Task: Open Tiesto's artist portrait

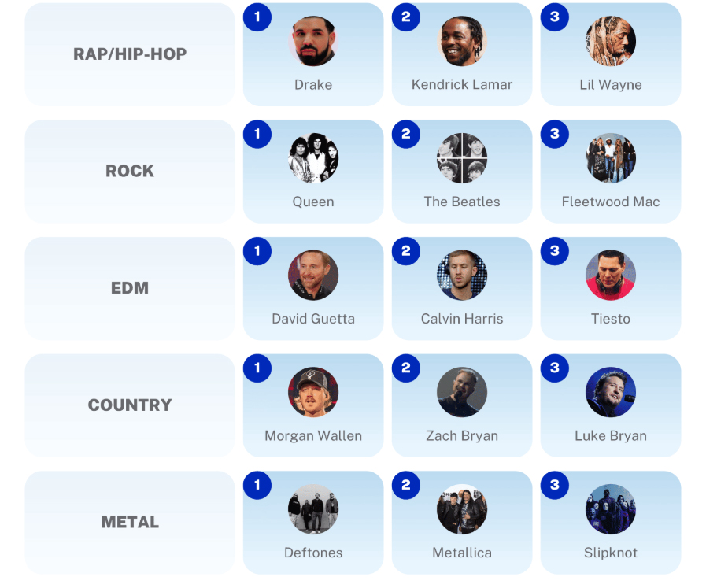Action: (x=611, y=275)
